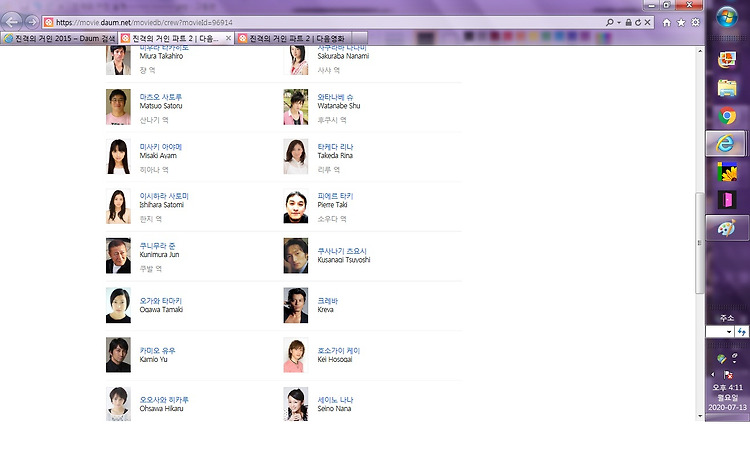Switch to the third '진격의 거인 파트 2 | 다음영화' tab
Image resolution: width=750 pixels, height=472 pixels.
pos(293,38)
